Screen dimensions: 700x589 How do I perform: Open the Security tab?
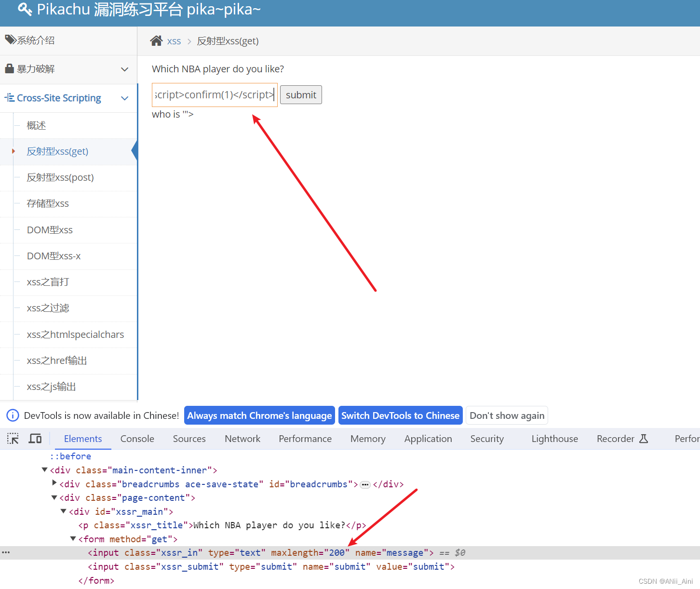pyautogui.click(x=487, y=439)
